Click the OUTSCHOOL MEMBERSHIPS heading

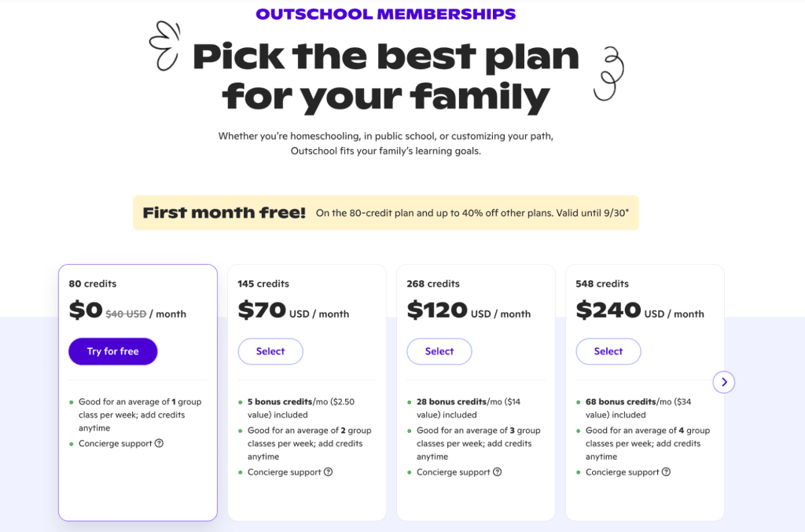tap(385, 13)
